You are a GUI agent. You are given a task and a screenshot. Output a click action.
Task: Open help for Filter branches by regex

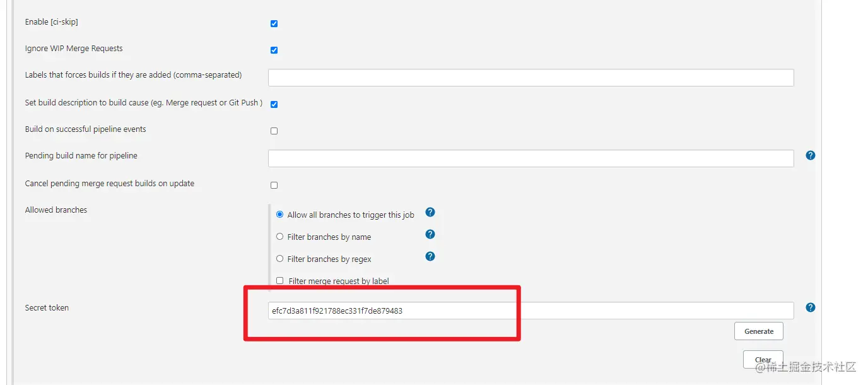pyautogui.click(x=430, y=256)
